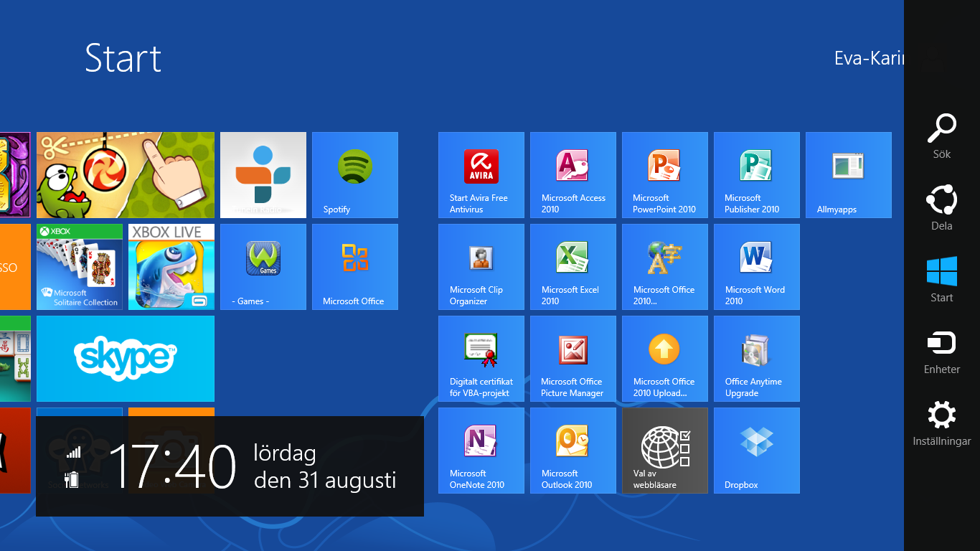Open the Microsoft Office tile
Viewport: 980px width, 551px height.
click(355, 267)
